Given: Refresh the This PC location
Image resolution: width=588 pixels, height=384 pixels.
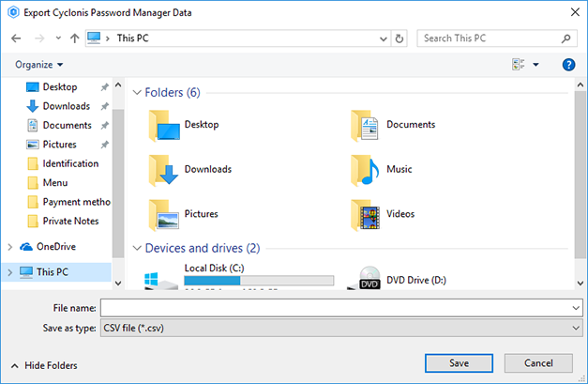Looking at the screenshot, I should [x=400, y=38].
